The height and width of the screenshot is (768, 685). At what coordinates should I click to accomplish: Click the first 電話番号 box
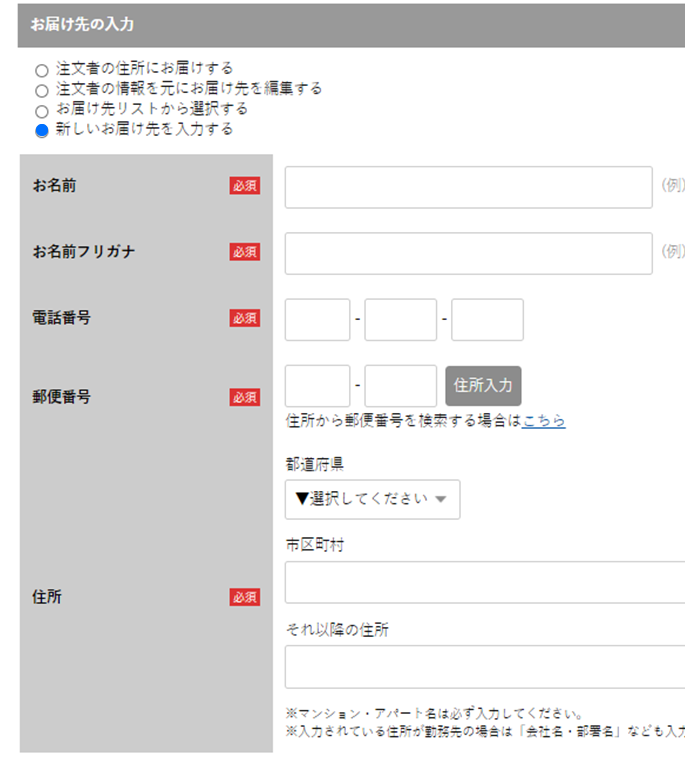coord(317,320)
